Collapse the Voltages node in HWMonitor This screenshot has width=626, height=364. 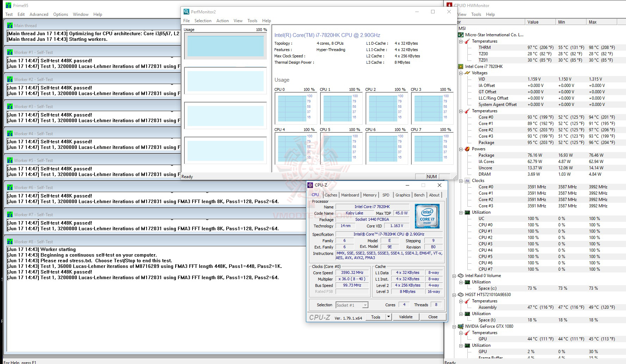461,73
